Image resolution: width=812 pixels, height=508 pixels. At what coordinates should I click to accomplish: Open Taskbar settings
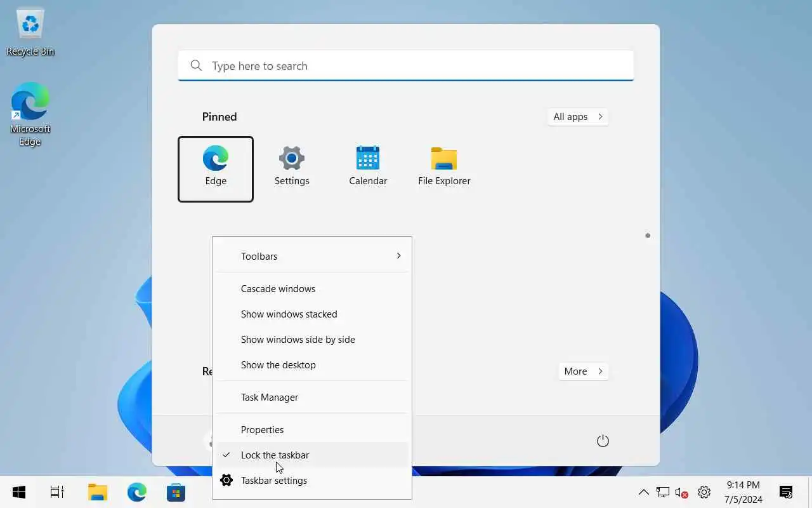(x=312, y=480)
